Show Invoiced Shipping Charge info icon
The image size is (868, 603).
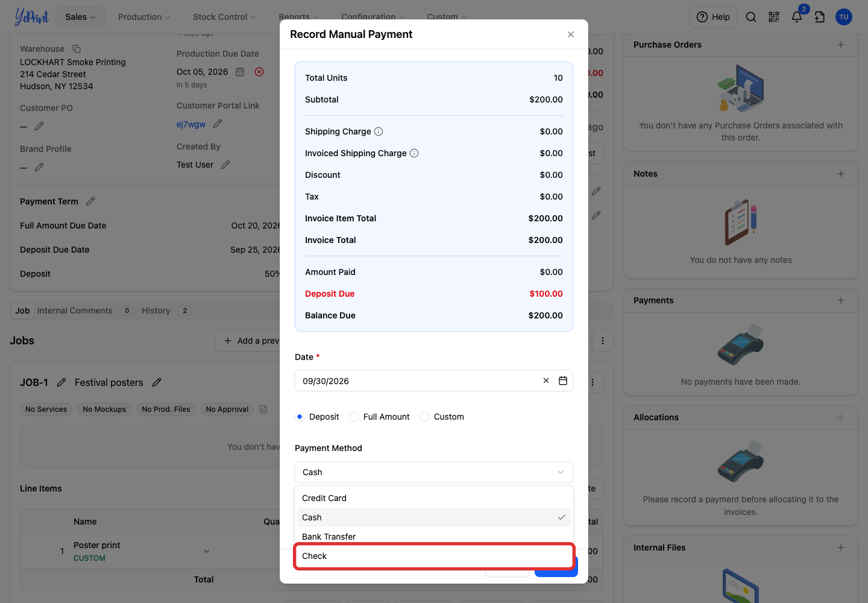point(414,153)
